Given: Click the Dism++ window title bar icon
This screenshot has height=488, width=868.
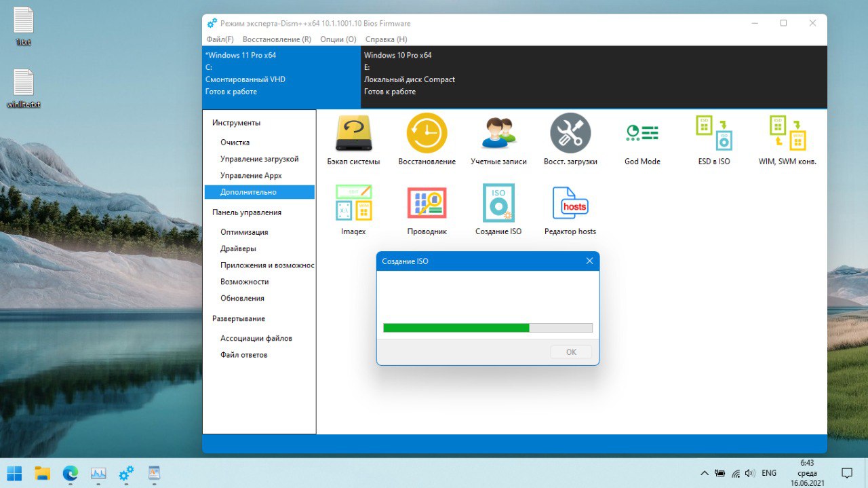Looking at the screenshot, I should (212, 23).
